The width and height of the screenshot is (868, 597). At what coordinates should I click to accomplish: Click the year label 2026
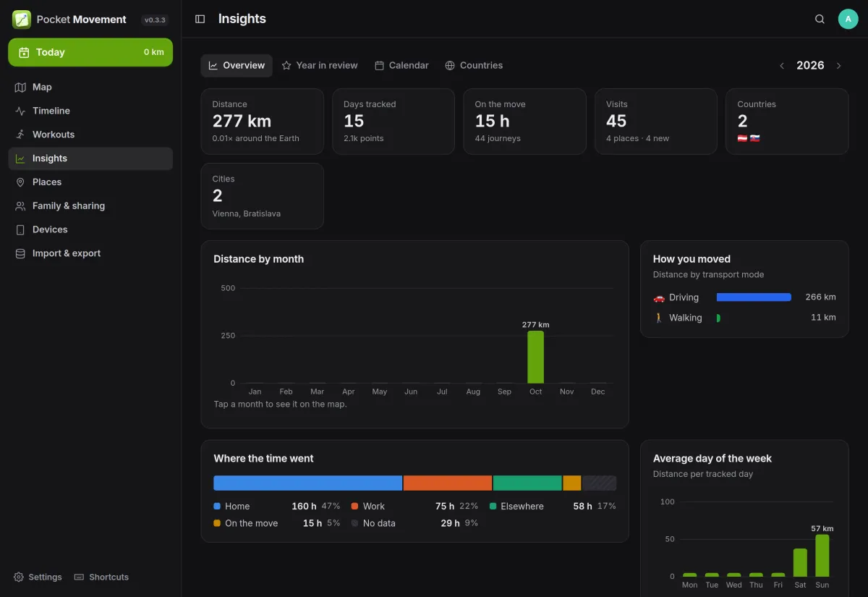click(x=810, y=66)
